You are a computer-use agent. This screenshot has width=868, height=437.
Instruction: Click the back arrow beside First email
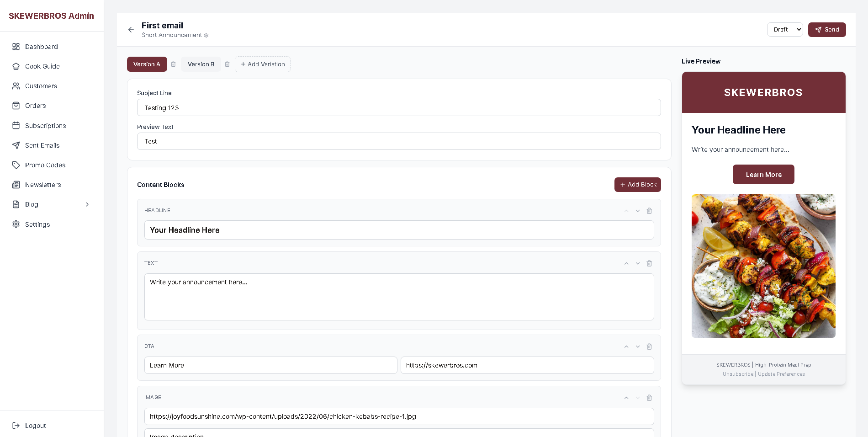coord(131,30)
